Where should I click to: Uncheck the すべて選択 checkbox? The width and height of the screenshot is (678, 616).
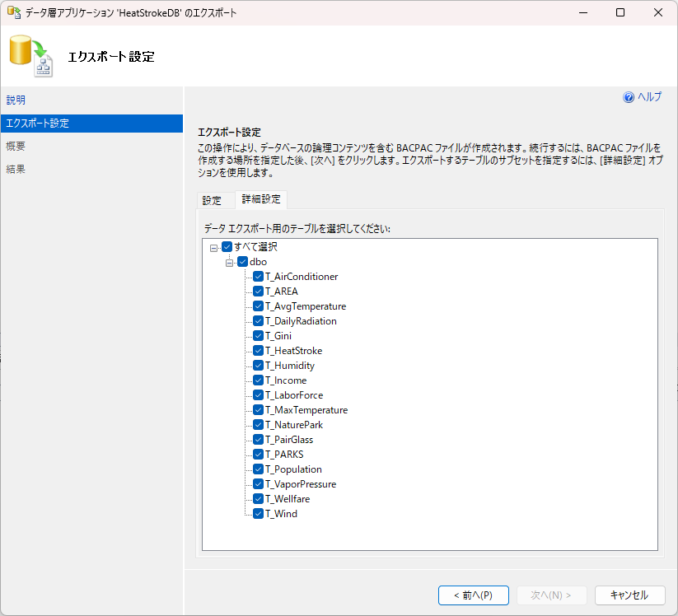point(227,247)
